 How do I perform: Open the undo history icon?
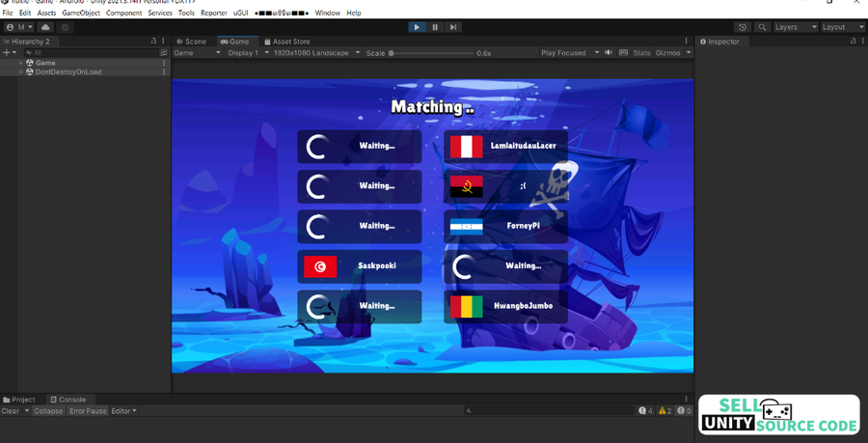click(742, 27)
